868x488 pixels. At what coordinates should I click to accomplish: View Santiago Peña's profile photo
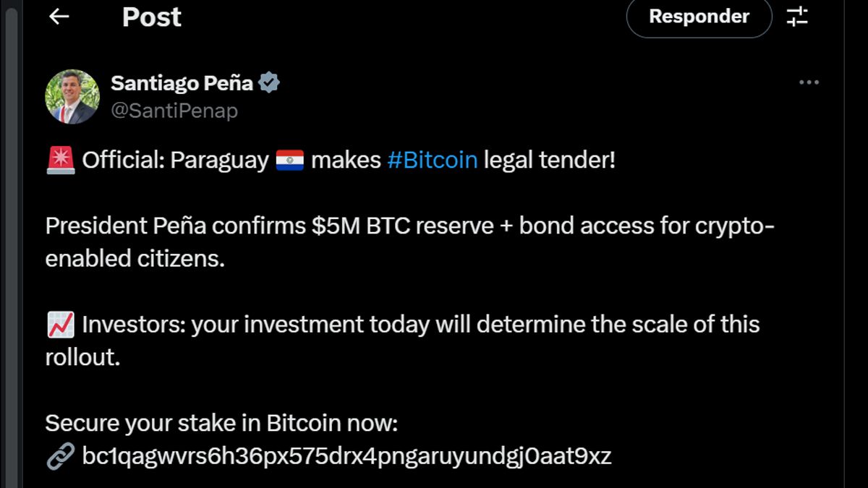(x=72, y=97)
